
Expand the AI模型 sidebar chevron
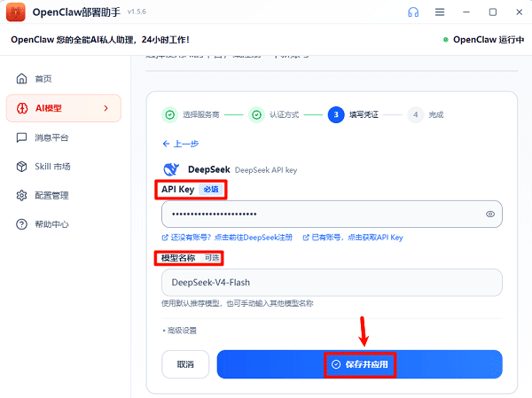coord(106,108)
